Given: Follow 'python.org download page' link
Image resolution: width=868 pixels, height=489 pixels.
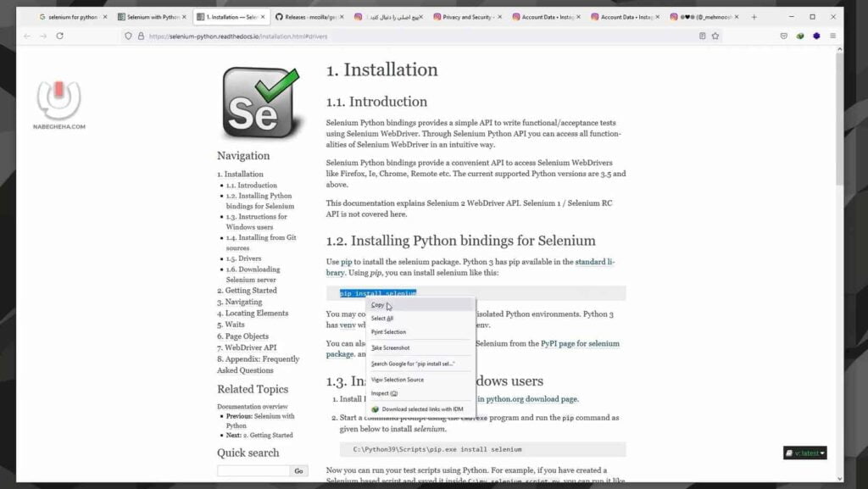Looking at the screenshot, I should 527,399.
